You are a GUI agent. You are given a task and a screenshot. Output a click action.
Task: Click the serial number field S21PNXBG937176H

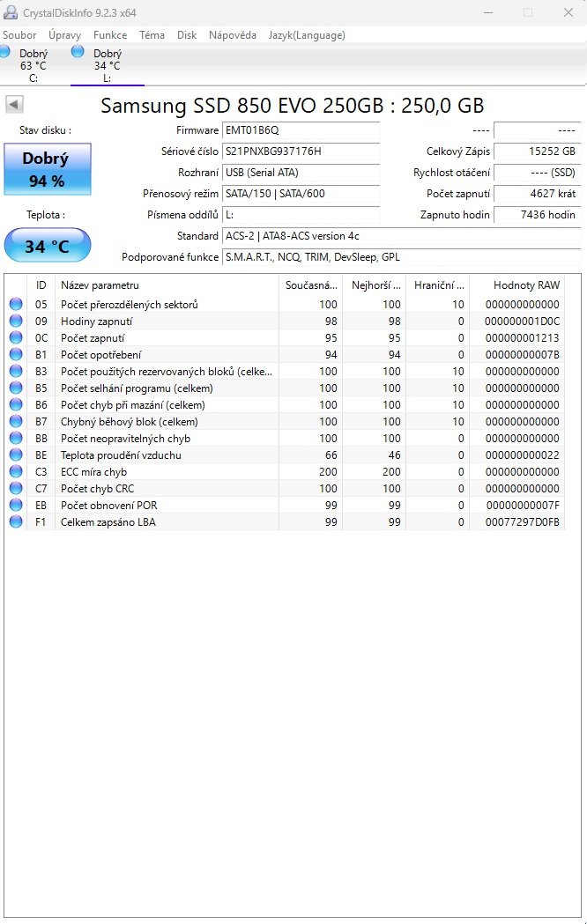[301, 152]
